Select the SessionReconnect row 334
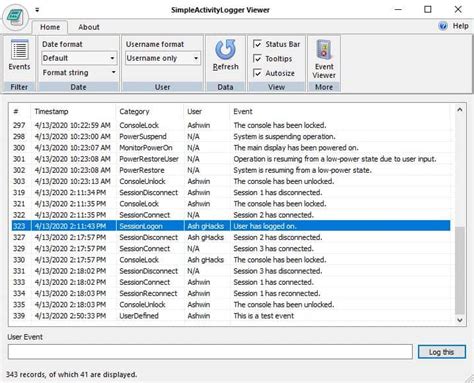This screenshot has height=383, width=474. tap(231, 293)
